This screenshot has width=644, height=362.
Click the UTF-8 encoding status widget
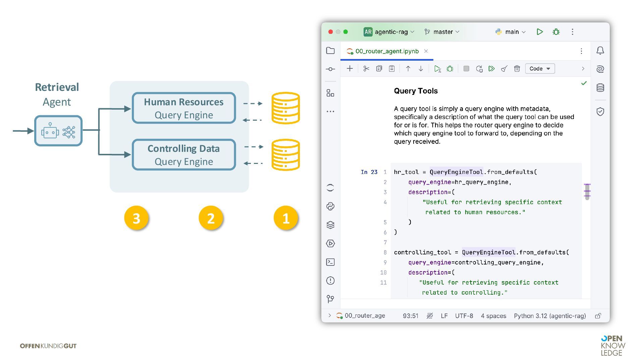point(464,316)
